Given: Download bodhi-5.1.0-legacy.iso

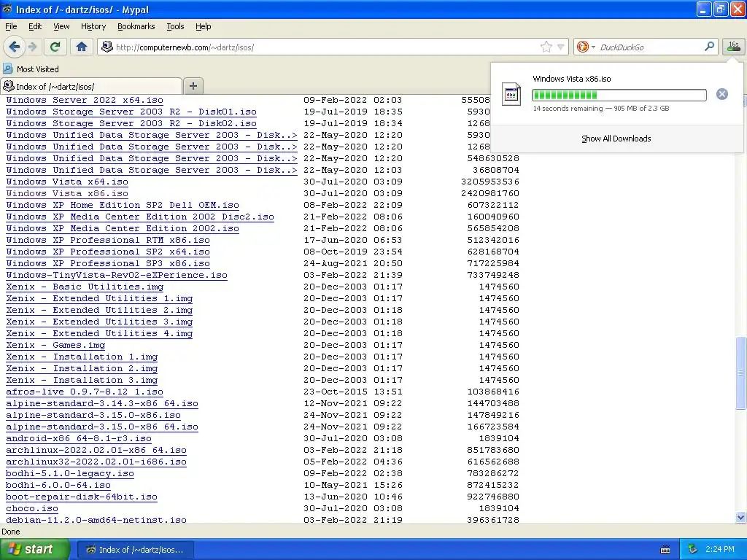Looking at the screenshot, I should tap(70, 473).
